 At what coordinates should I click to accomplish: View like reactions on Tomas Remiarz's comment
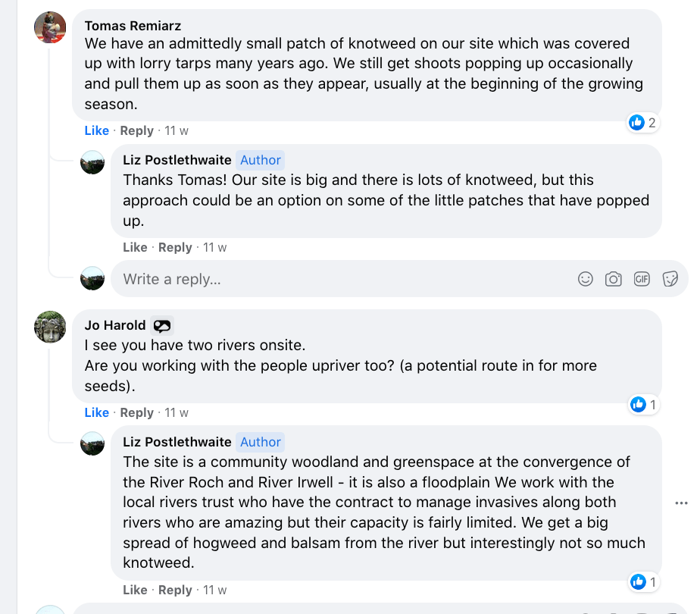(x=642, y=123)
